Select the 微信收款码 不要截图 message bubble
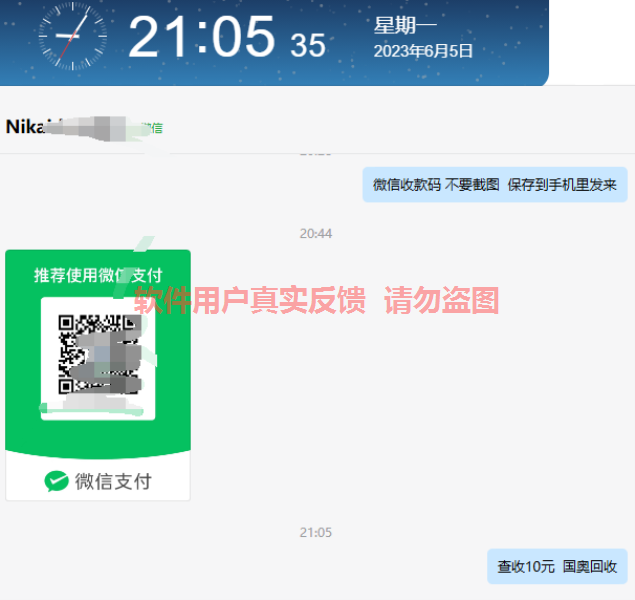Viewport: 635px width, 600px height. coord(494,185)
